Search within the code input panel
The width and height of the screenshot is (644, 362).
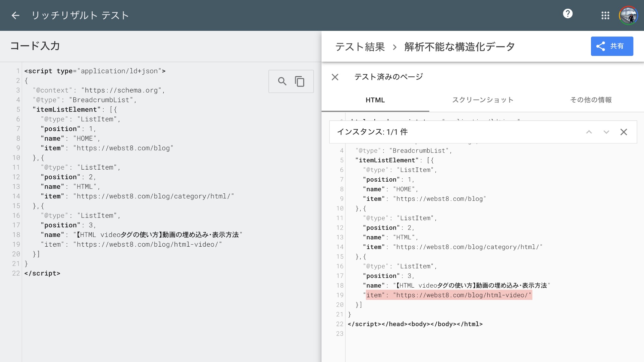point(282,81)
